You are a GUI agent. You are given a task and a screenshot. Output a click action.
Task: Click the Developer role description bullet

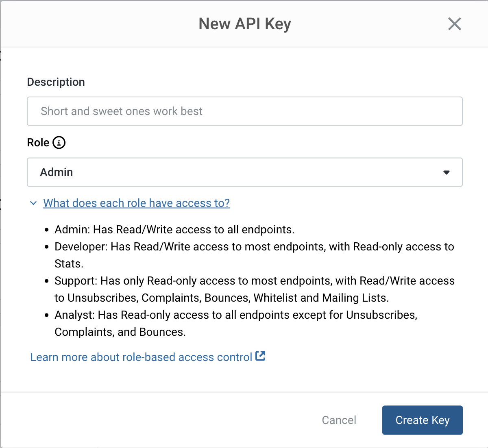point(254,247)
